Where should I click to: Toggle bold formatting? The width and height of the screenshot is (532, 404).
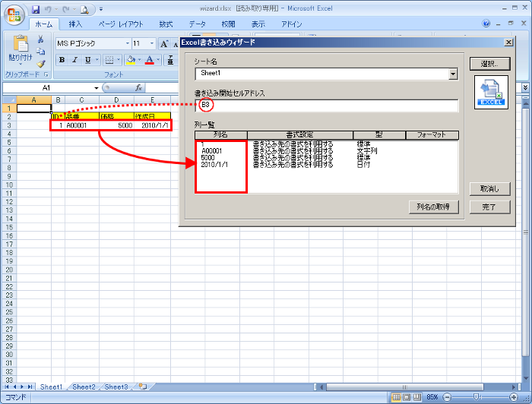tap(62, 60)
